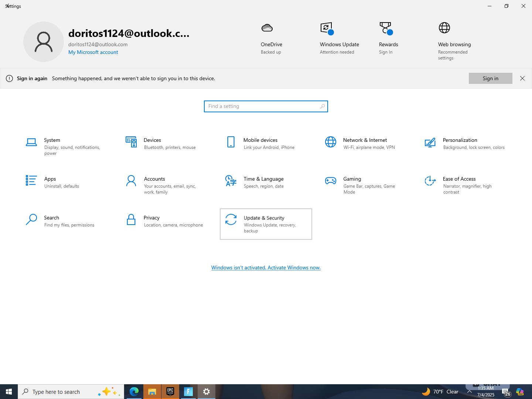Launch Microsoft Edge from taskbar
Image resolution: width=532 pixels, height=399 pixels.
tap(134, 392)
